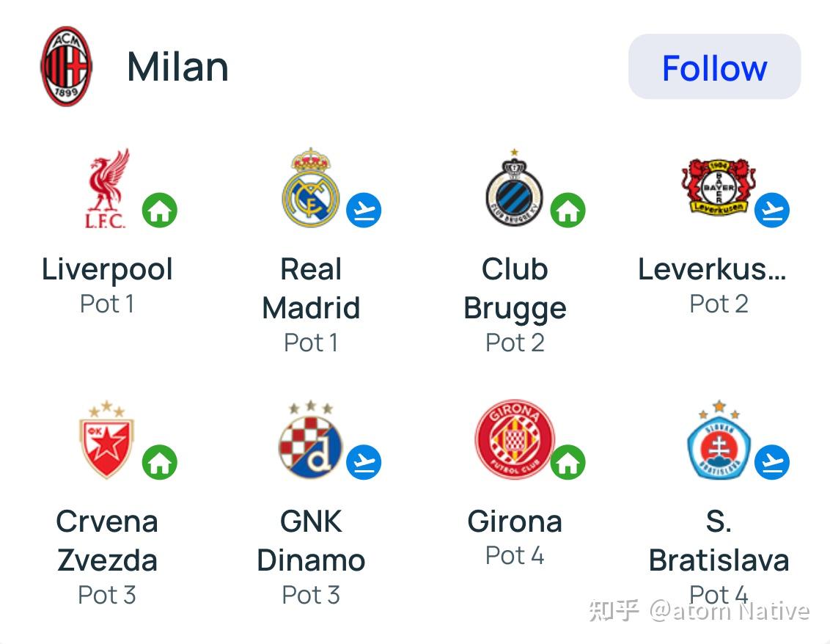Tap the Slovan Bratislava crest
Viewport: 830px width, 644px height.
point(719,439)
